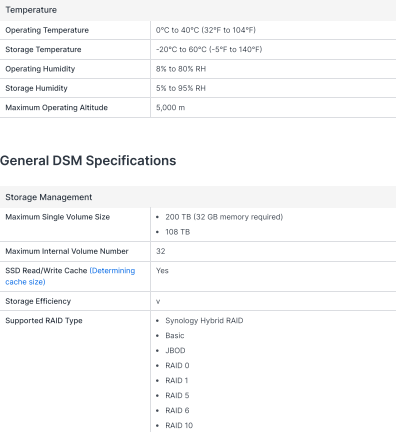The image size is (397, 432).
Task: Select the value '32' for volume number
Action: tap(160, 251)
